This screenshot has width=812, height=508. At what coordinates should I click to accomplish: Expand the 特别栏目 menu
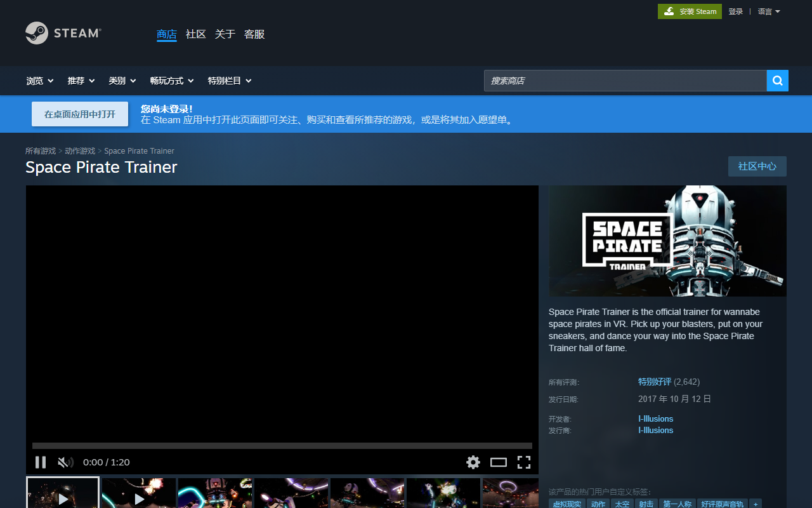[230, 81]
